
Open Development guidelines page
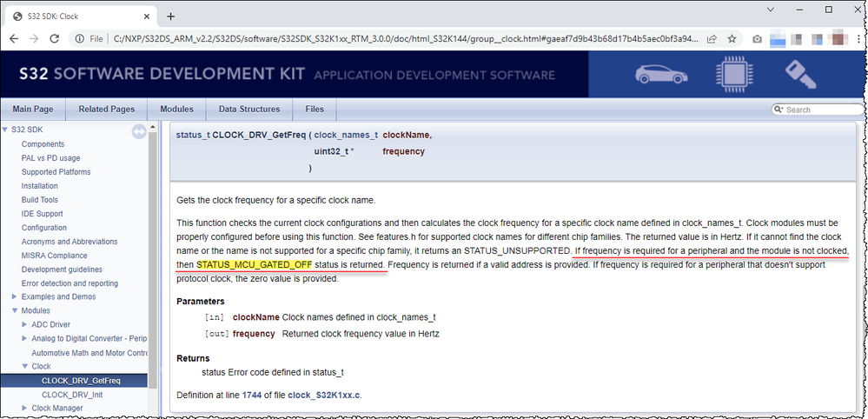(x=62, y=269)
